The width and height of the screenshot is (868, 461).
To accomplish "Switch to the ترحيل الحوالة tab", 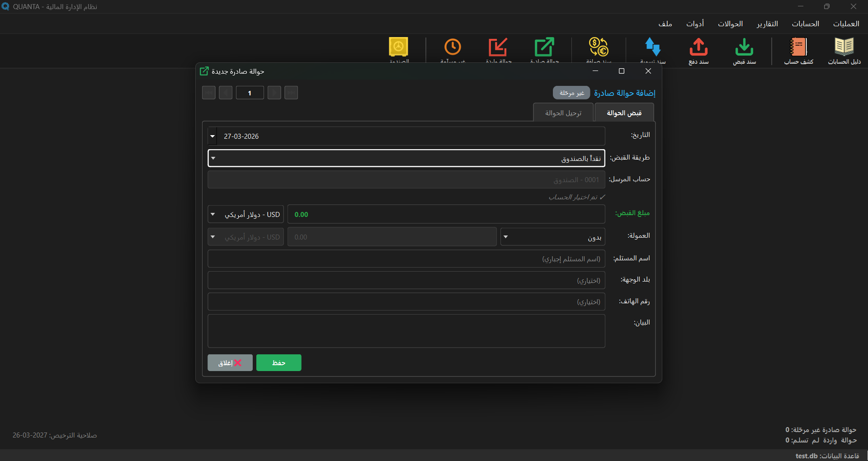I will 563,113.
